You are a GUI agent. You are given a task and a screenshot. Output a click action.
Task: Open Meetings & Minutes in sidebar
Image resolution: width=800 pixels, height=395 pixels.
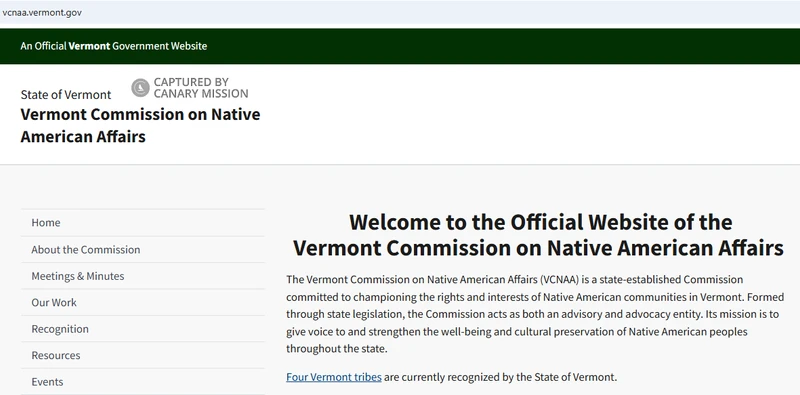(143, 276)
